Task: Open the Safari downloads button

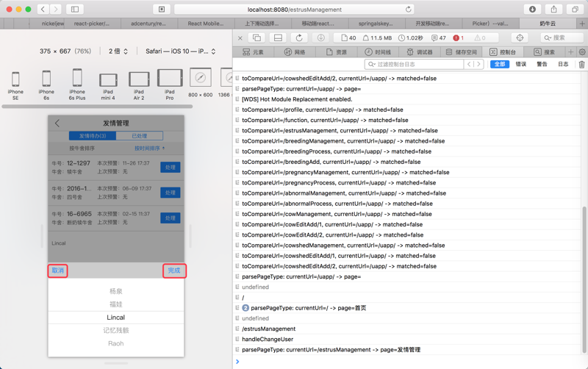Action: pyautogui.click(x=532, y=10)
